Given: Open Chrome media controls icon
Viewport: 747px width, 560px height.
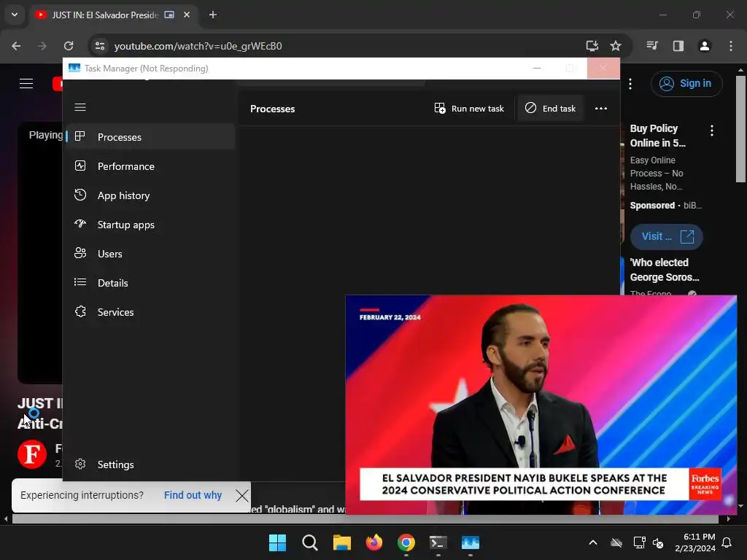Looking at the screenshot, I should pyautogui.click(x=652, y=46).
